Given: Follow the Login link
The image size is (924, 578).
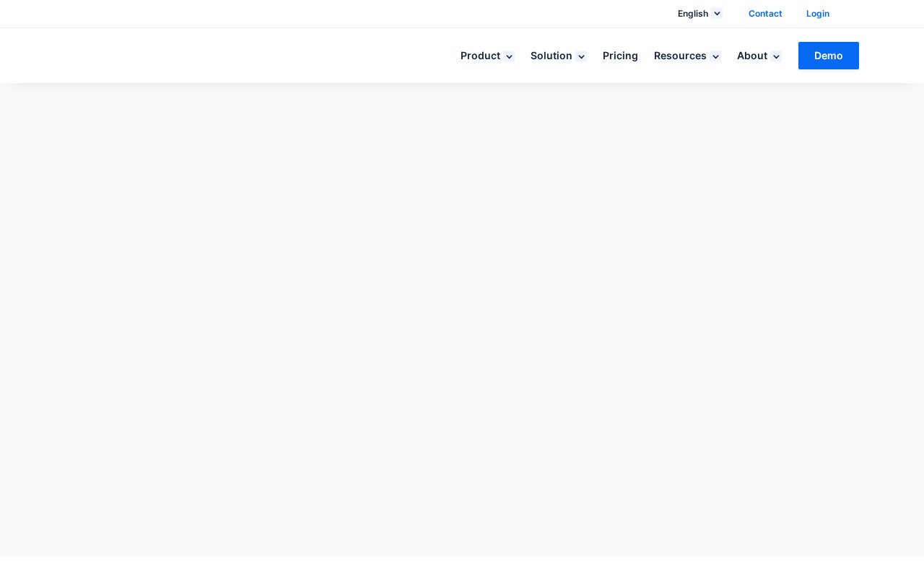Looking at the screenshot, I should point(818,14).
